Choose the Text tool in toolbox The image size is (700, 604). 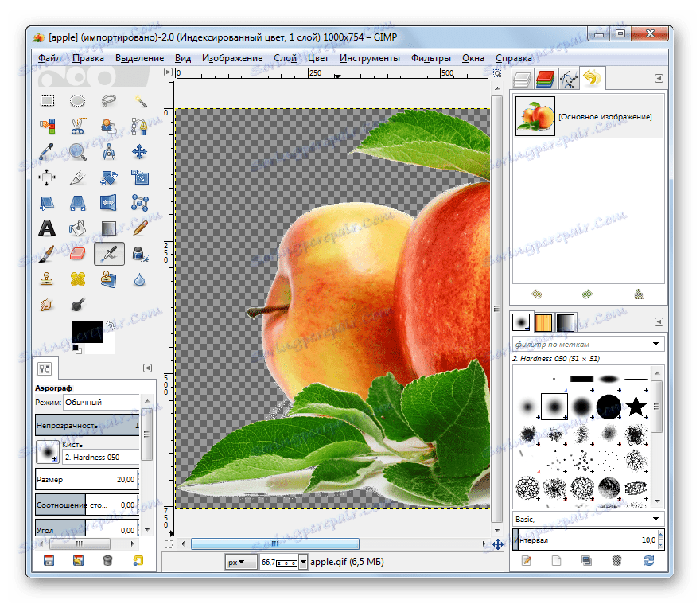pyautogui.click(x=47, y=228)
